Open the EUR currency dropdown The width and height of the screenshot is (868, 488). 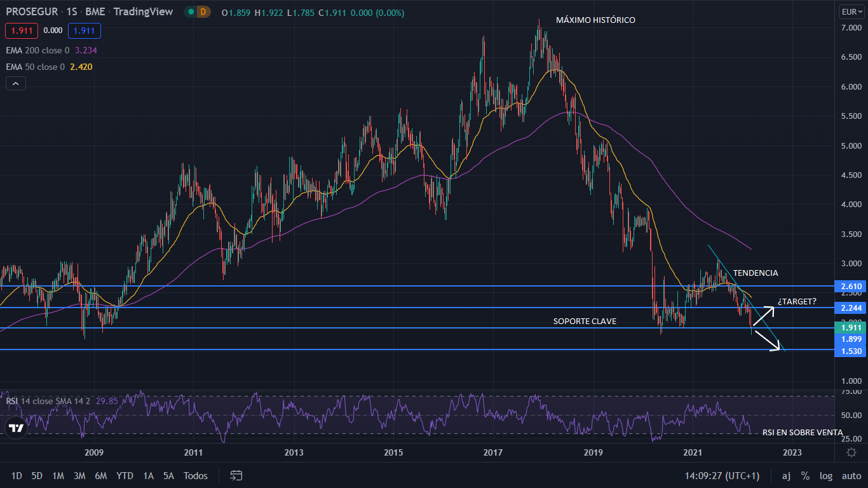(850, 12)
